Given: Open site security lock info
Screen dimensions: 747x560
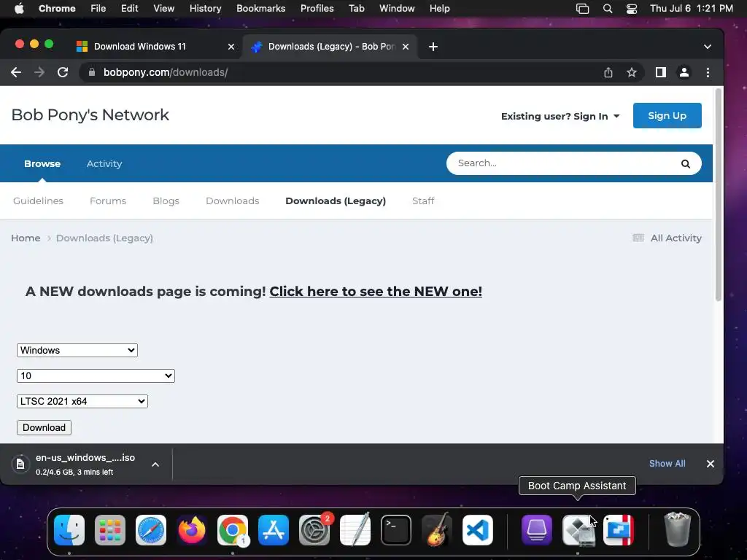Looking at the screenshot, I should point(92,72).
